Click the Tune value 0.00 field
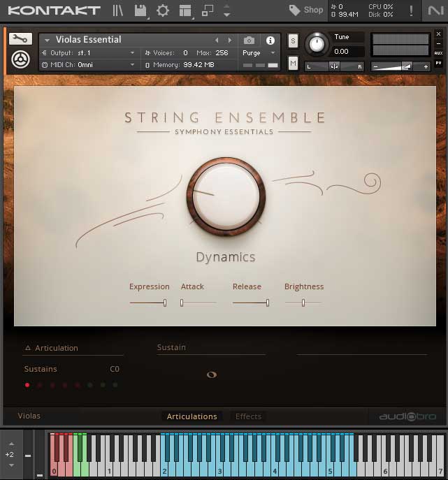Viewport: 448px width, 480px height. [x=347, y=52]
